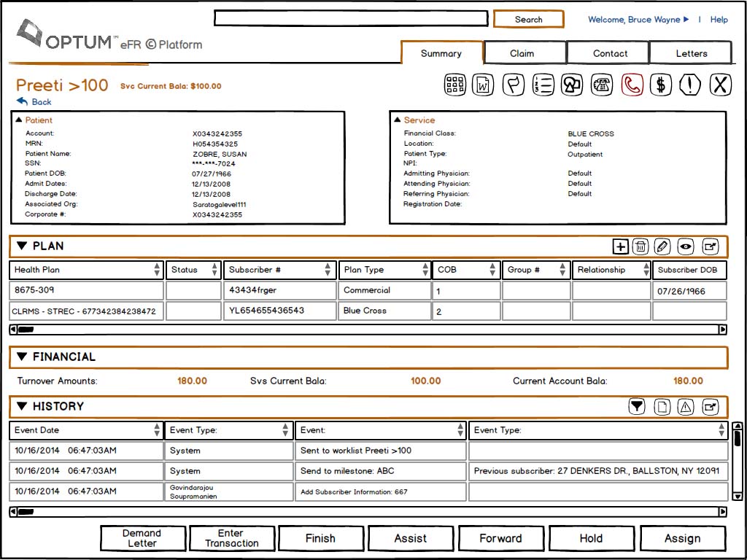747x560 pixels.
Task: Switch to the Claim tab
Action: [522, 53]
